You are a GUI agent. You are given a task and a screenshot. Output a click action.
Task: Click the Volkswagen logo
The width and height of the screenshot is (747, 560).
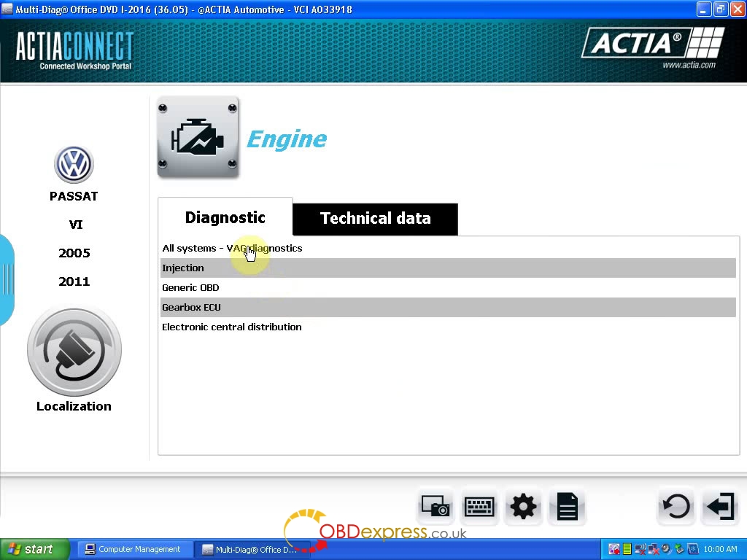pos(74,164)
